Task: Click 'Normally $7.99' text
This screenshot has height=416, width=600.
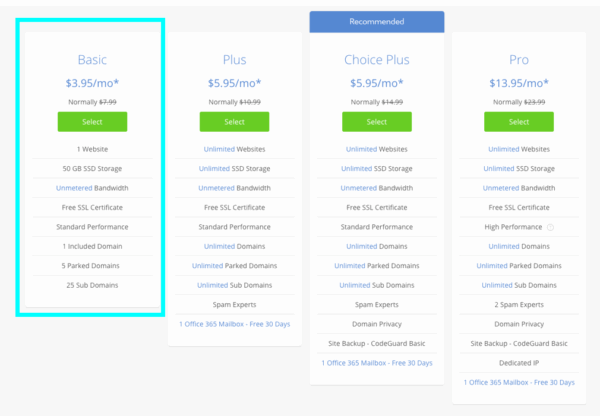Action: 92,102
